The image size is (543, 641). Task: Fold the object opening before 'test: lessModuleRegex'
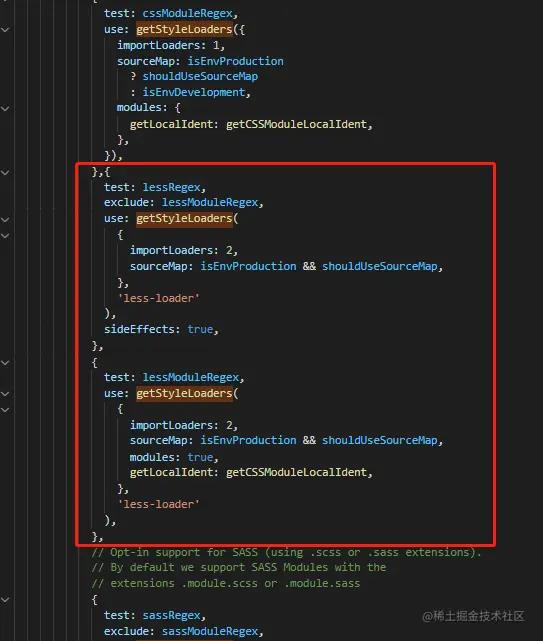click(x=5, y=363)
